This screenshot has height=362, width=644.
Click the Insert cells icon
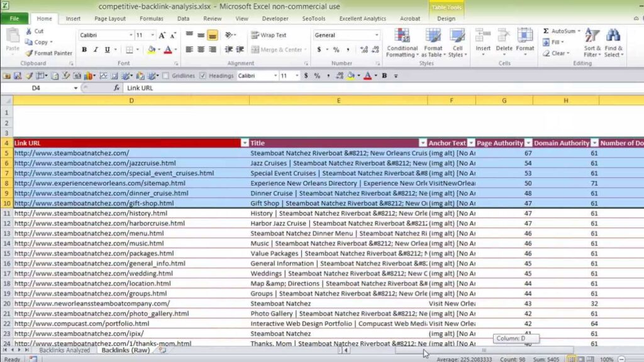483,36
